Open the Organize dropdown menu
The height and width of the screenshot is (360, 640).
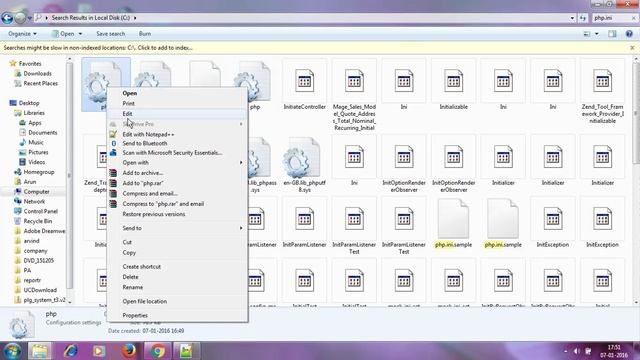[22, 34]
